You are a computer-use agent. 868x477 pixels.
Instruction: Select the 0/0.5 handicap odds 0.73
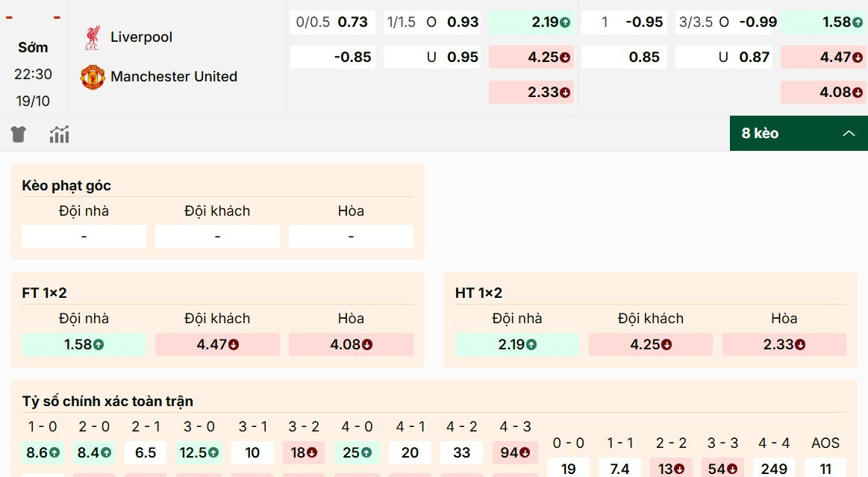tap(333, 22)
